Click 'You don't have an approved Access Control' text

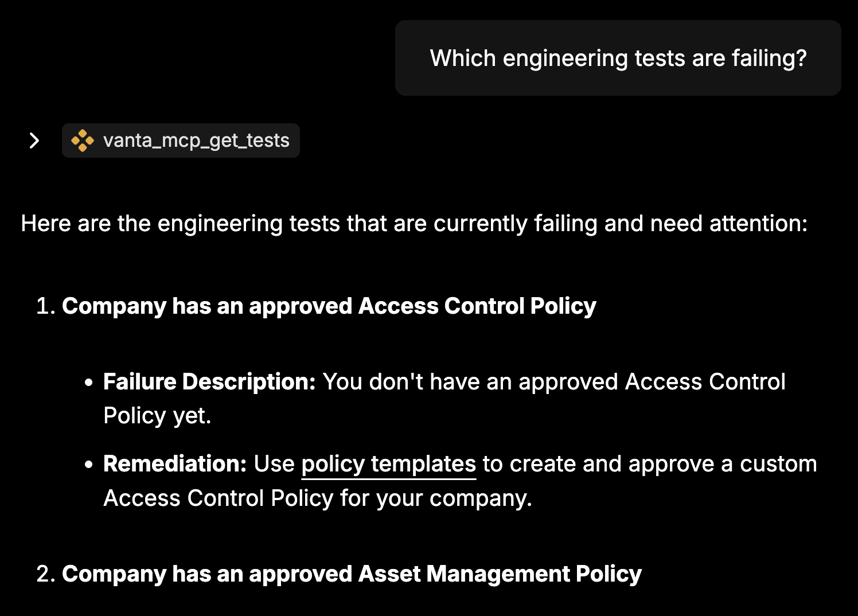click(554, 382)
